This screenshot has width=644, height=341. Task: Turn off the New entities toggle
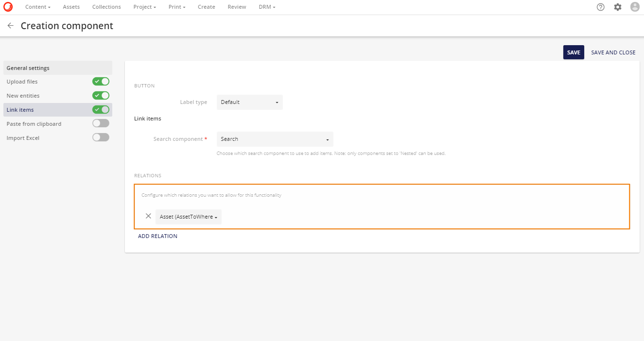[x=101, y=95]
